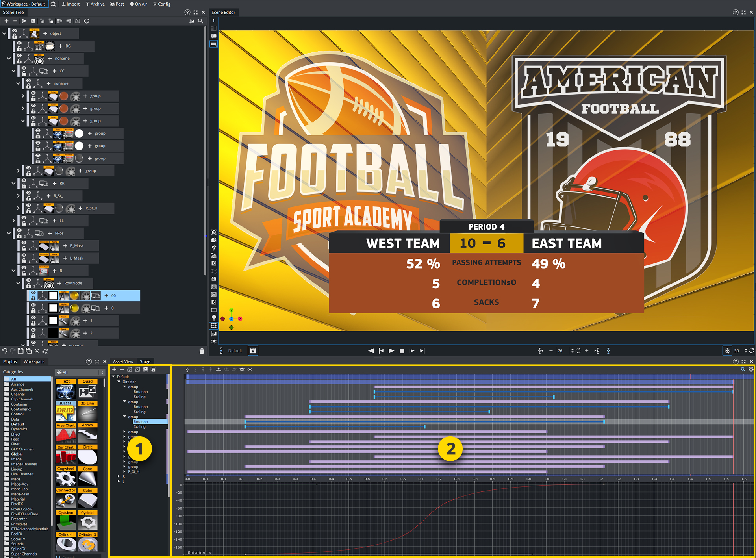The height and width of the screenshot is (558, 756).
Task: Click the trash bin below the Scene Tree
Action: 202,351
